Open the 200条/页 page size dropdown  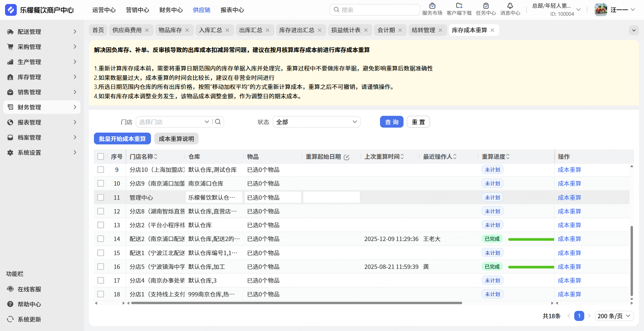[614, 316]
